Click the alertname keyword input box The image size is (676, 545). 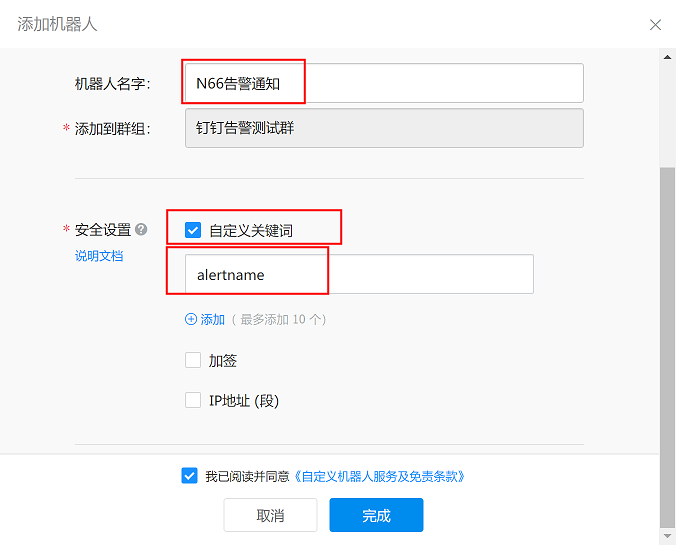click(359, 274)
